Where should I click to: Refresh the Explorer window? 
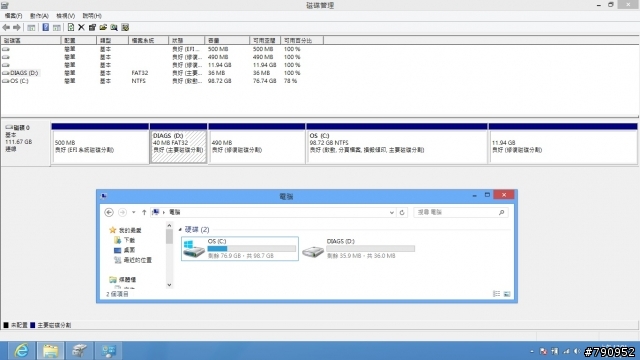pos(402,212)
